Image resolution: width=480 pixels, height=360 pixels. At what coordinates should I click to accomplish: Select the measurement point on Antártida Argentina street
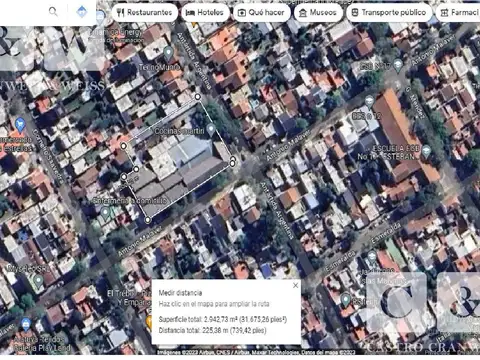(198, 97)
